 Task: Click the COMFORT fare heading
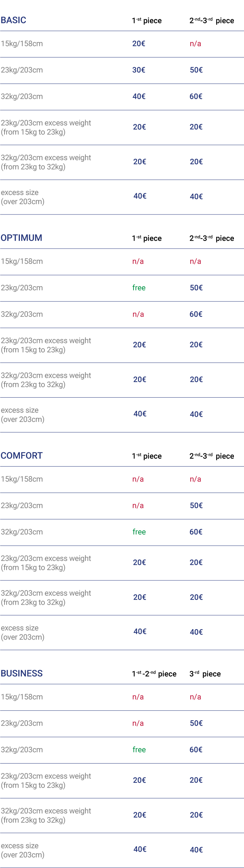(22, 455)
